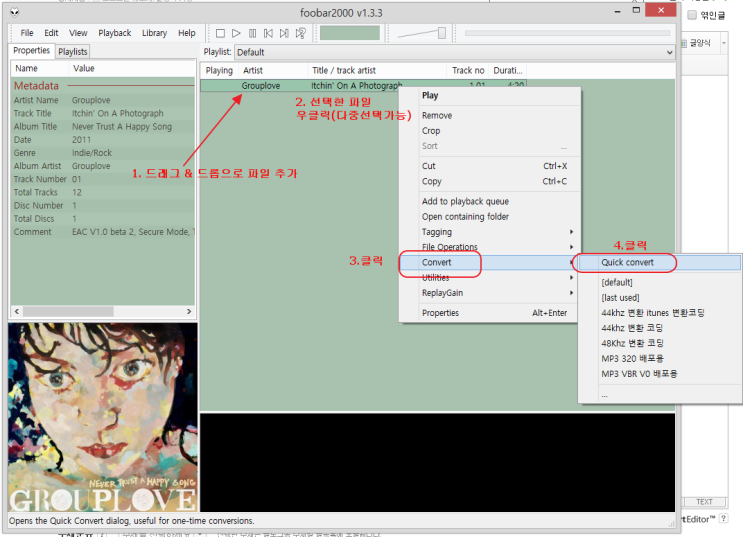Image resolution: width=743 pixels, height=537 pixels.
Task: Select the [last used] conversion preset
Action: pos(660,298)
